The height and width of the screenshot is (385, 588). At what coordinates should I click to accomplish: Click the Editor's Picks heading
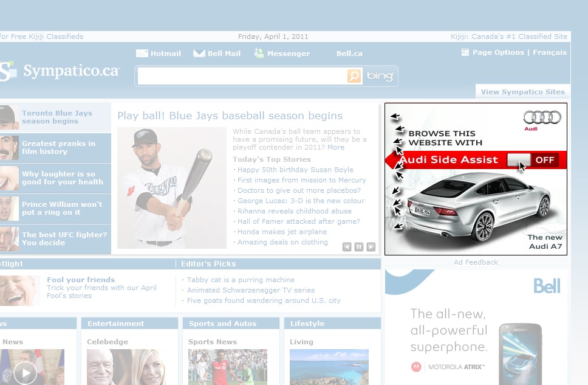pyautogui.click(x=208, y=264)
